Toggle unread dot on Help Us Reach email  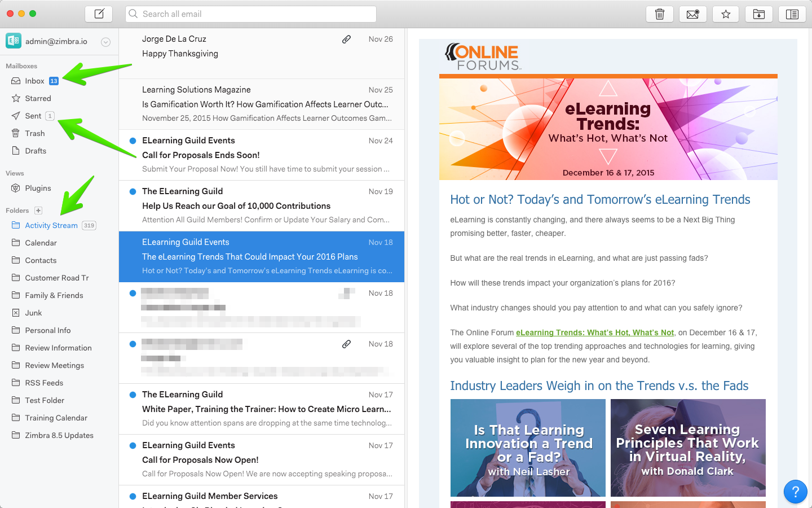click(x=133, y=191)
